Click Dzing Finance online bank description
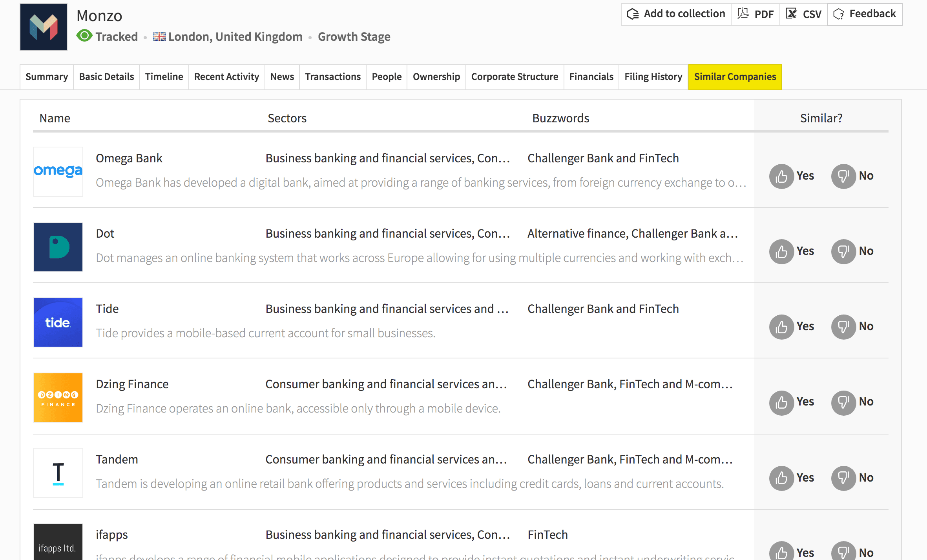 pyautogui.click(x=298, y=408)
